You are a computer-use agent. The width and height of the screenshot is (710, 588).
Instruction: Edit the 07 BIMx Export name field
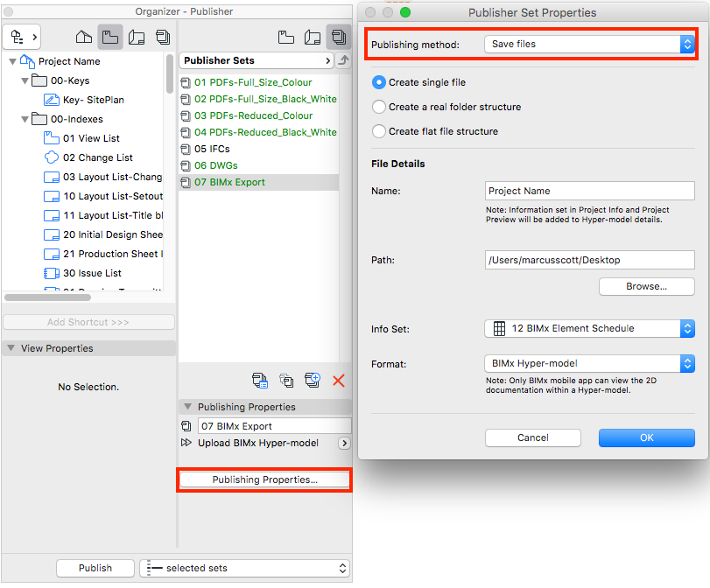(274, 426)
